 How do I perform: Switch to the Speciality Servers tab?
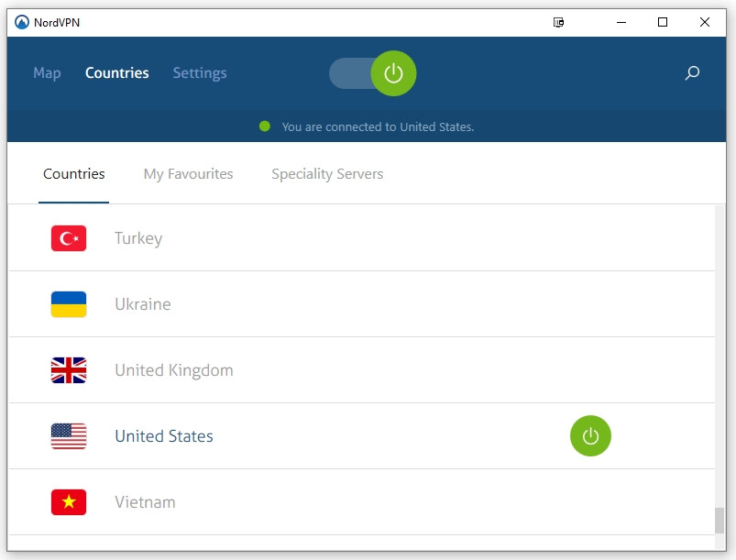(327, 174)
